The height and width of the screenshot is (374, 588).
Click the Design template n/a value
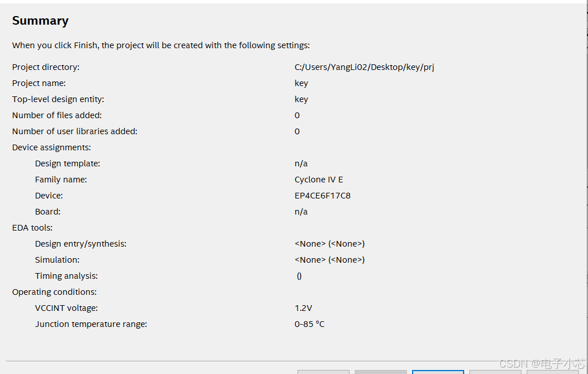point(301,163)
